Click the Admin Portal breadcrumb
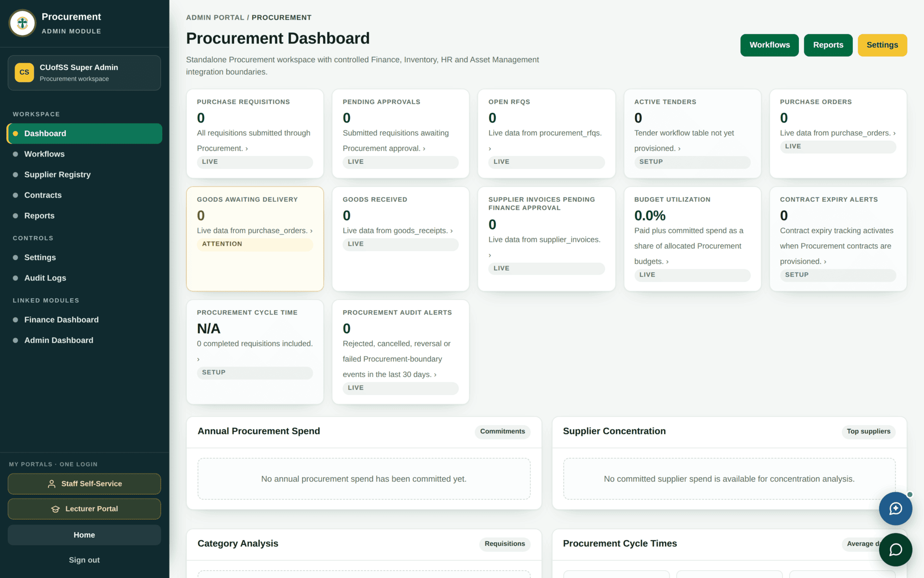This screenshot has width=924, height=578. click(215, 17)
